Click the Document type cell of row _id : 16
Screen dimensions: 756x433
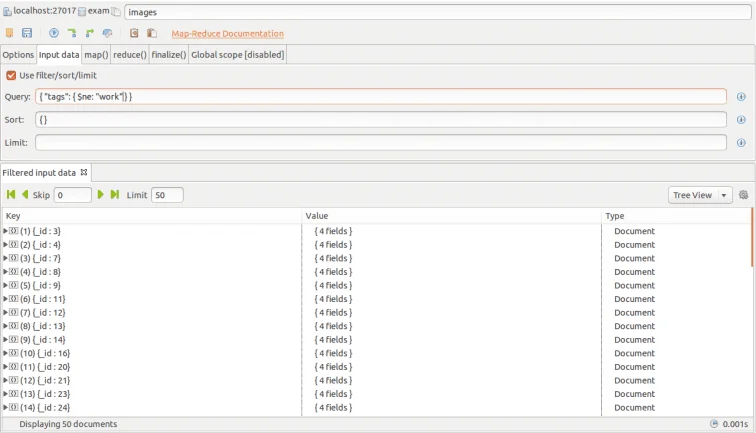[634, 353]
